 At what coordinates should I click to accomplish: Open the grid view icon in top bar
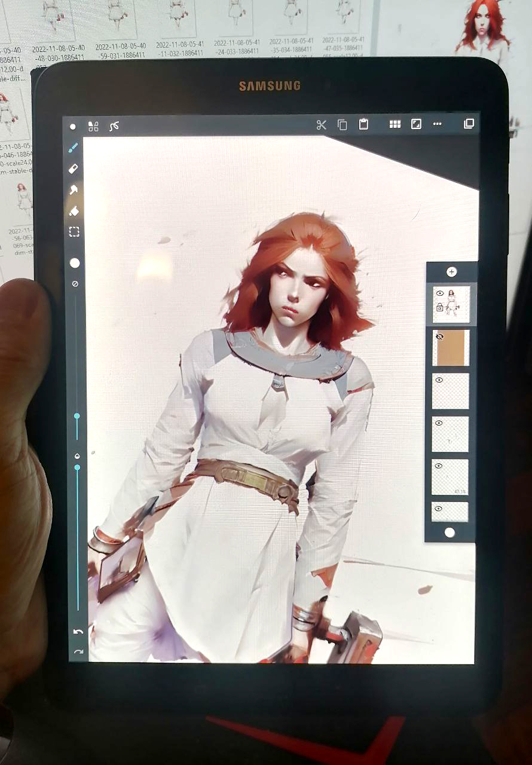coord(395,124)
